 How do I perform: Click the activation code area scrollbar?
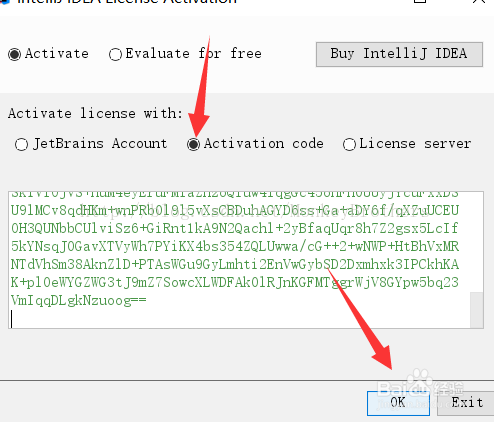pyautogui.click(x=477, y=310)
